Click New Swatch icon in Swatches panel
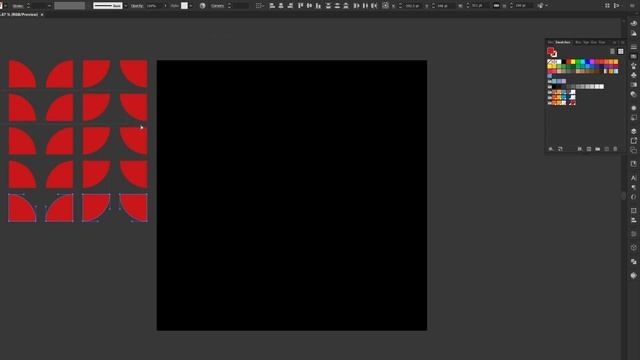Viewport: 640px width, 360px height. (607, 149)
